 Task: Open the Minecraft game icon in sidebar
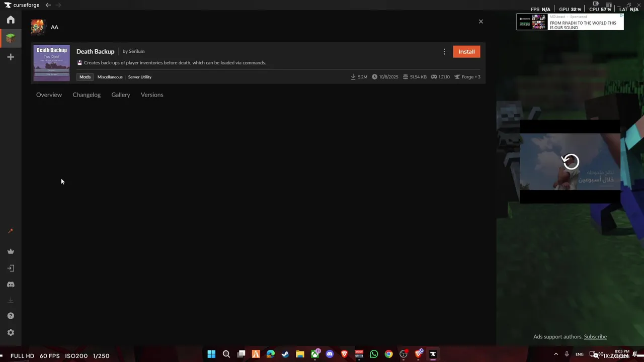(x=11, y=38)
